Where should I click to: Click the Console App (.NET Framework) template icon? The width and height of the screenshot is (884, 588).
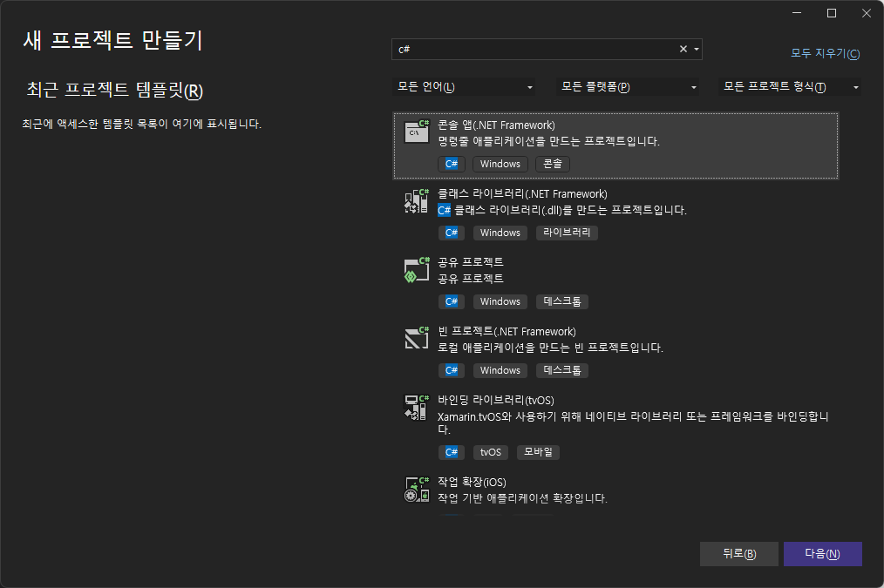click(x=417, y=132)
